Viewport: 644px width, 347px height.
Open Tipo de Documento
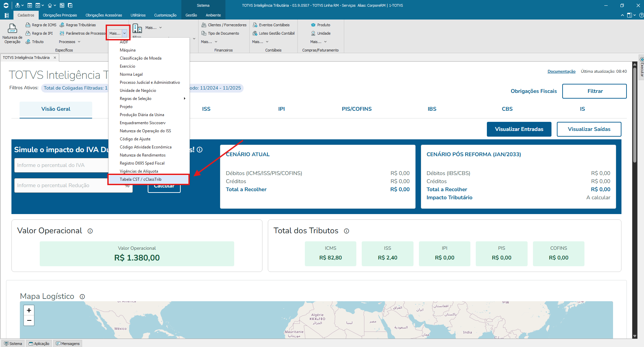[220, 33]
